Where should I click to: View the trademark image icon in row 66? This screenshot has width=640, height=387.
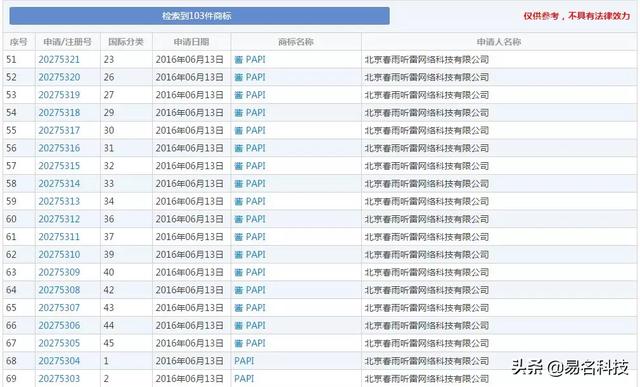click(239, 326)
